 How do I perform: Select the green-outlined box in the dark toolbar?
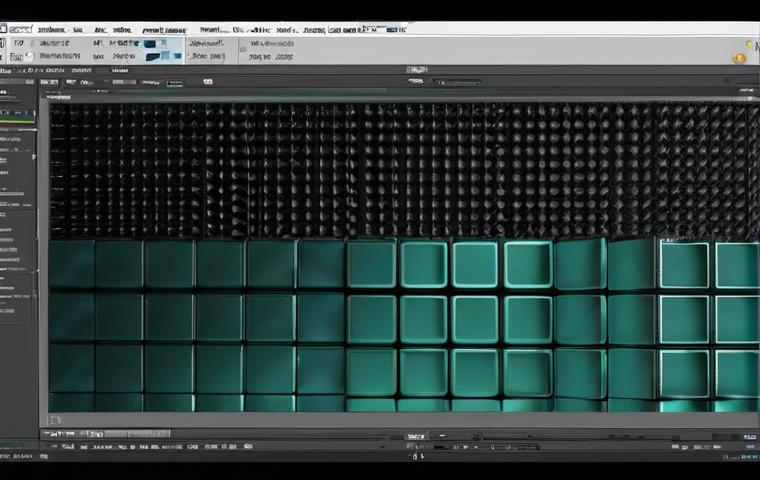pos(175,83)
